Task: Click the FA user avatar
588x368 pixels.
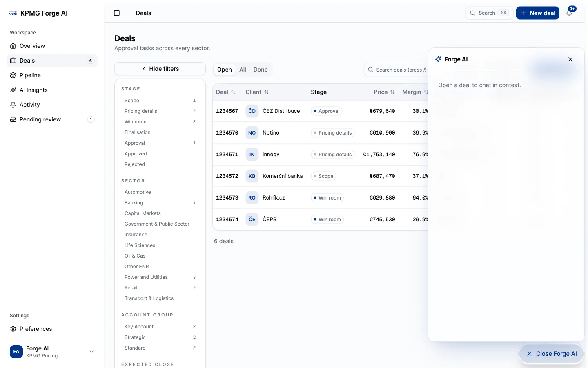Action: pyautogui.click(x=16, y=352)
